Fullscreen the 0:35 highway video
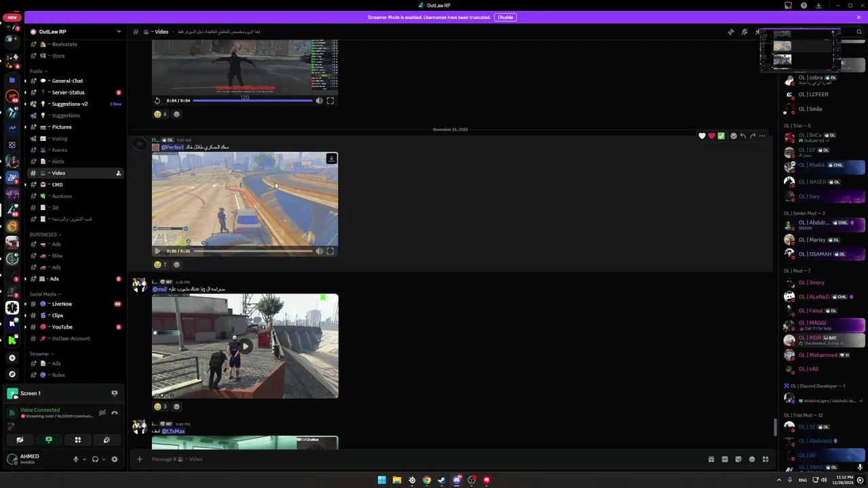This screenshot has height=488, width=868. (x=330, y=251)
